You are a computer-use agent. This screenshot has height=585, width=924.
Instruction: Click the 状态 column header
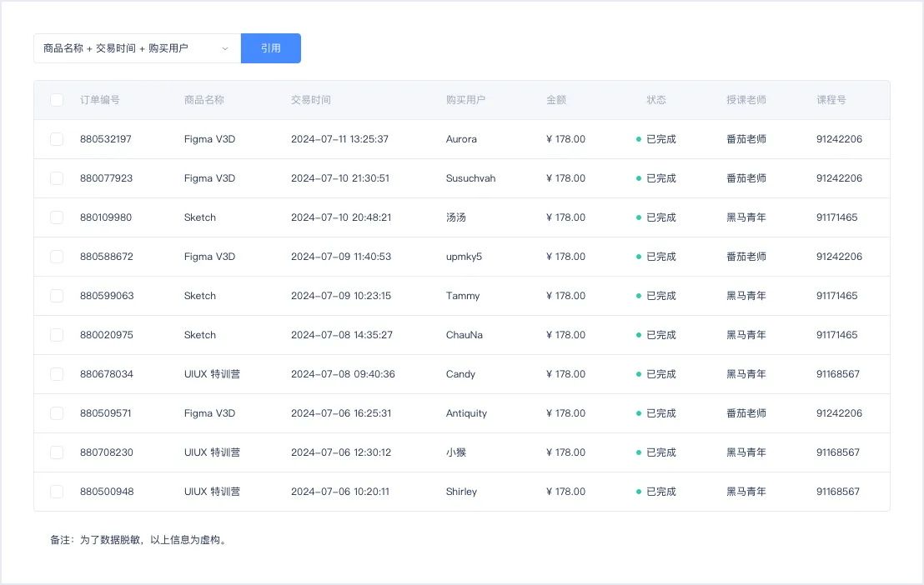656,100
